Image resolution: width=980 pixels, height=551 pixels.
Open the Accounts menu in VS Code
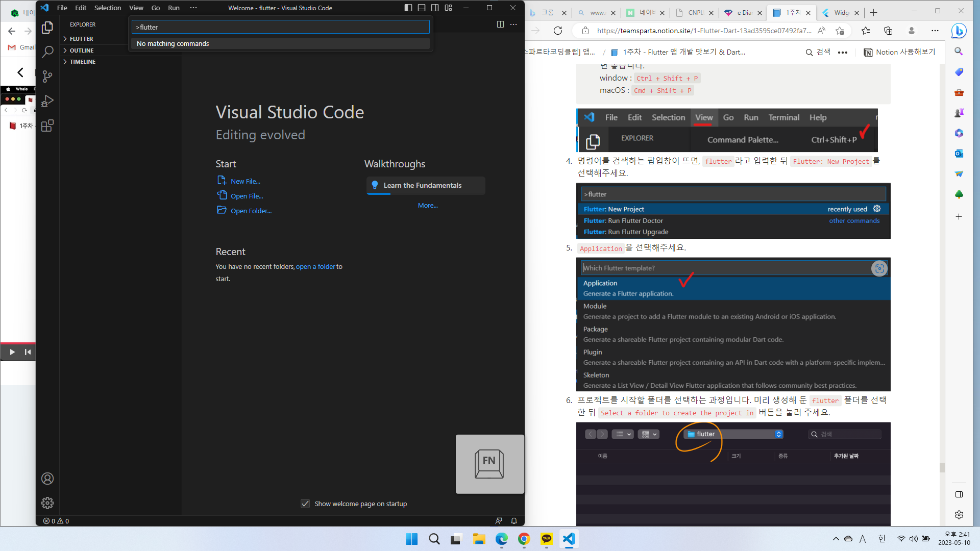47,479
